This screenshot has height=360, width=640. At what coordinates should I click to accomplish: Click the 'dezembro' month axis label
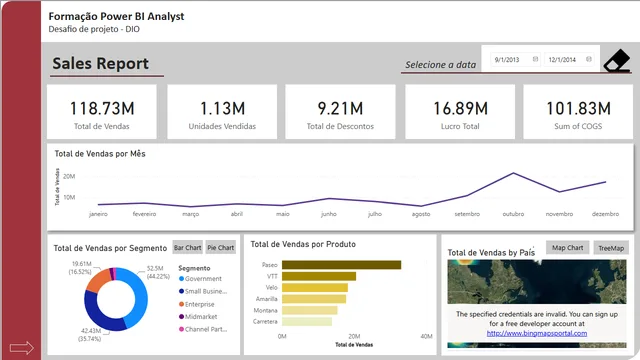tap(605, 214)
